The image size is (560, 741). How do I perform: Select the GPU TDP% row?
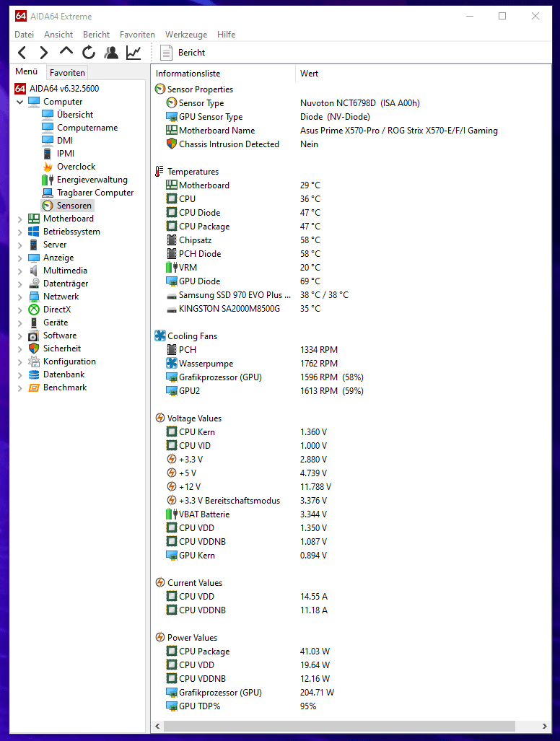tap(199, 706)
